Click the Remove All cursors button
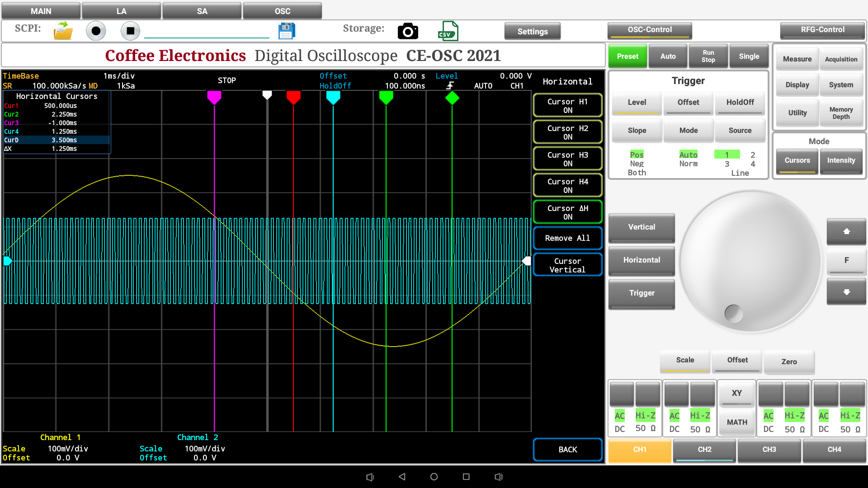868x488 pixels. pos(567,238)
